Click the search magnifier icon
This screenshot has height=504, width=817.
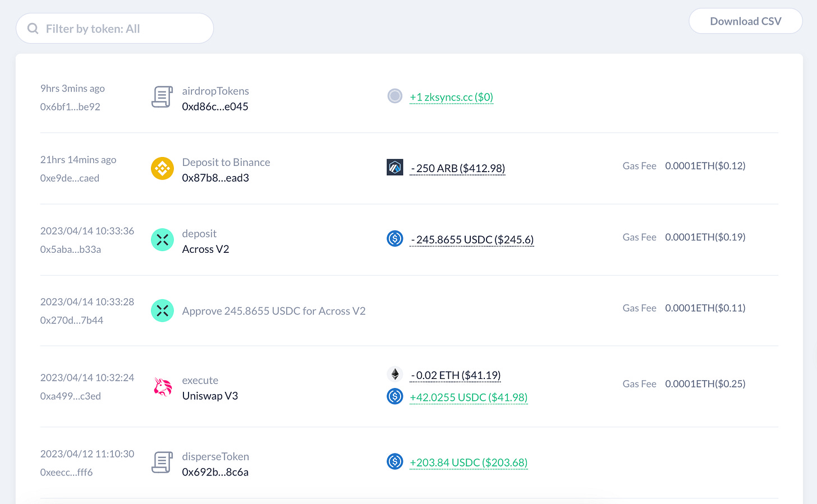(x=33, y=29)
